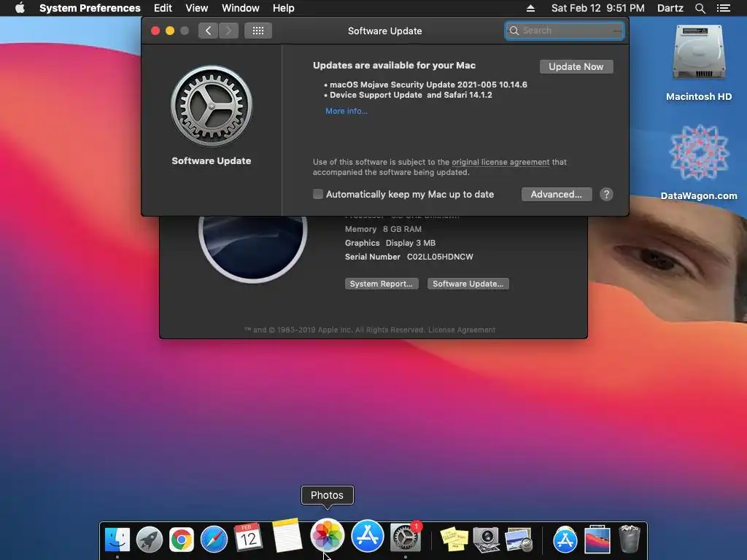The width and height of the screenshot is (747, 560).
Task: Click More info… link
Action: (x=347, y=111)
